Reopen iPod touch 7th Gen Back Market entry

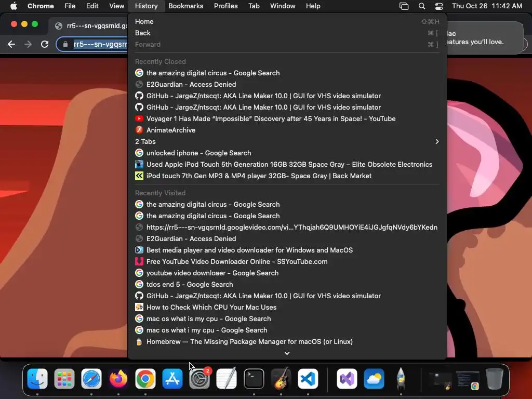coord(287,176)
